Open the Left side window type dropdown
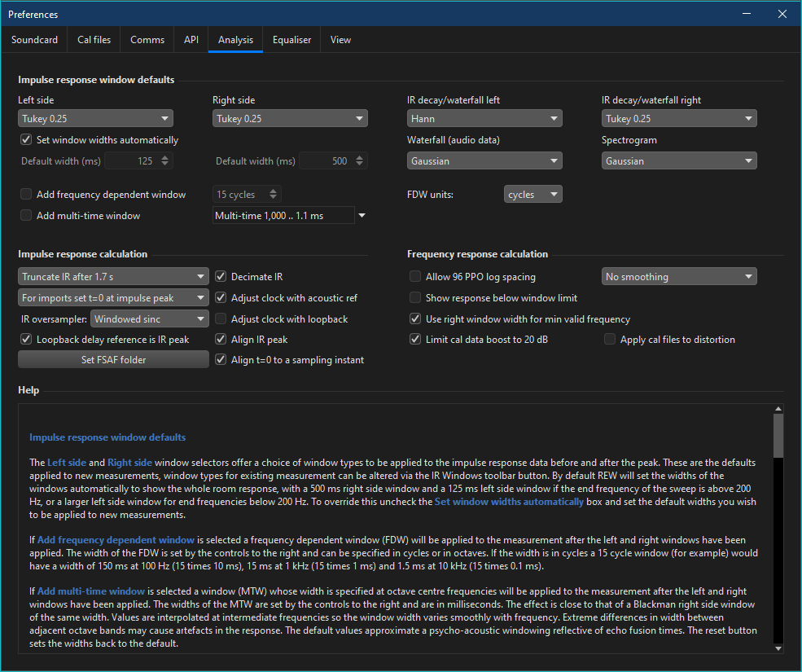Screen dimensions: 802x672 click(x=95, y=119)
